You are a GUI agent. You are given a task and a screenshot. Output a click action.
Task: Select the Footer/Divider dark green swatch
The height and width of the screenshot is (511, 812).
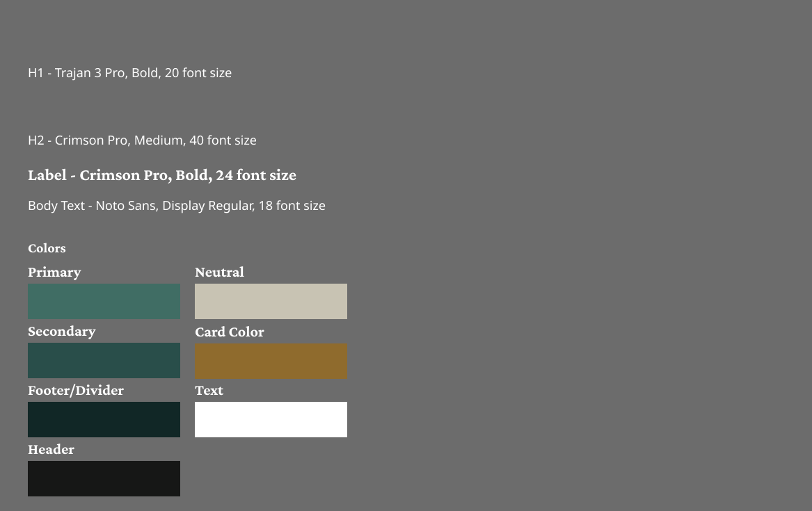coord(104,419)
